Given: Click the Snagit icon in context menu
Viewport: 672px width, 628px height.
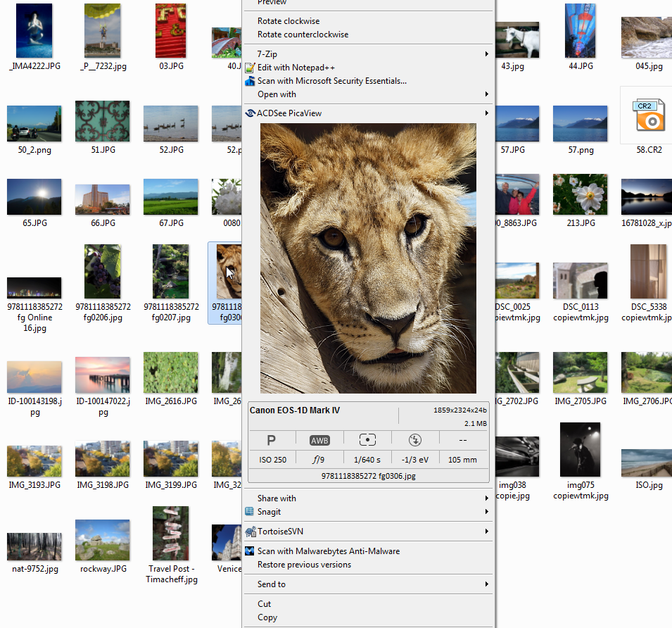Looking at the screenshot, I should point(249,512).
